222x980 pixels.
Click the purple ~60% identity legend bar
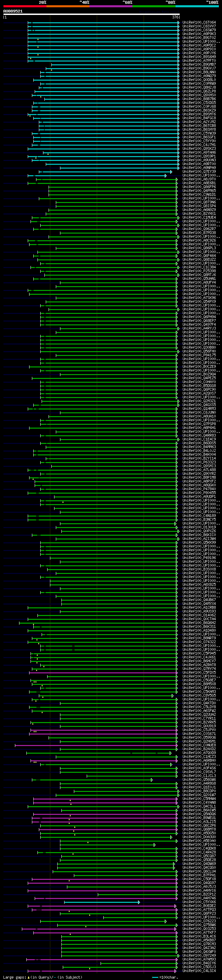(111, 7)
